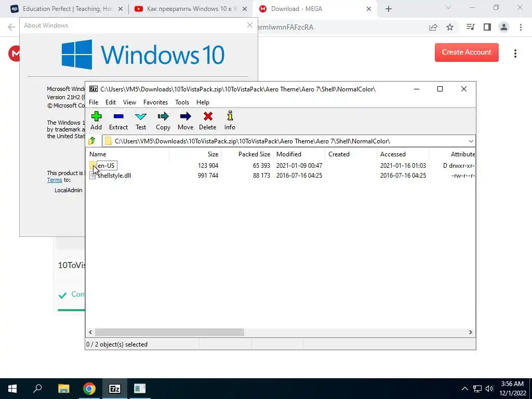
Task: Open the Favorites menu
Action: (155, 102)
